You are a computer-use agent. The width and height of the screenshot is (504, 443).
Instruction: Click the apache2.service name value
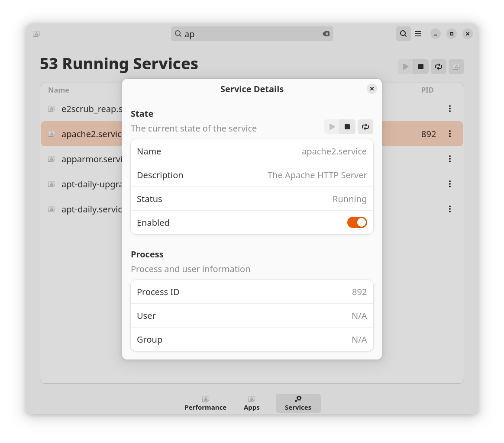(334, 151)
